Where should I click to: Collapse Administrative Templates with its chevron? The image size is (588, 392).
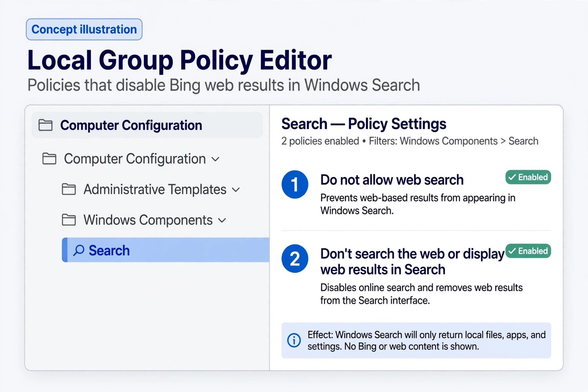point(236,190)
